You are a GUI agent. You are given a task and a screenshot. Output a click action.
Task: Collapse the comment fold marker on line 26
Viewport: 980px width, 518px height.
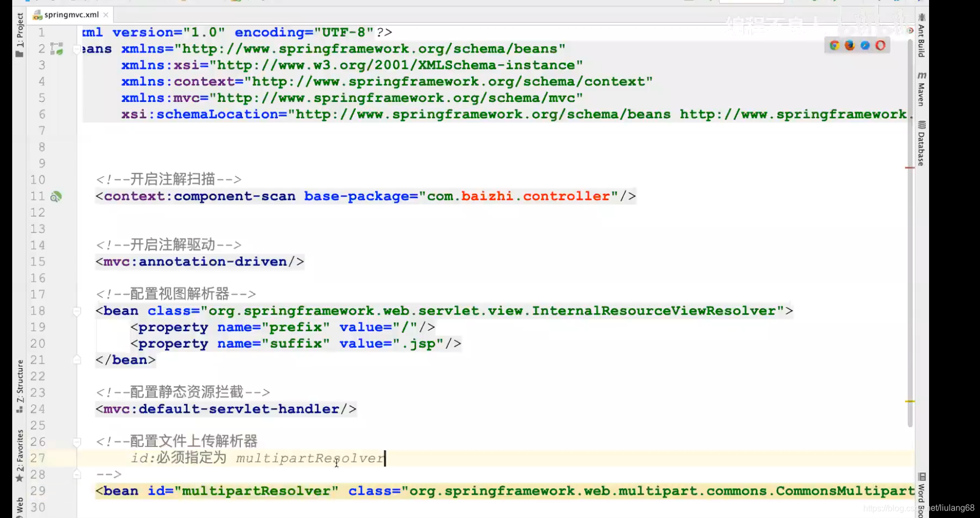pos(77,442)
